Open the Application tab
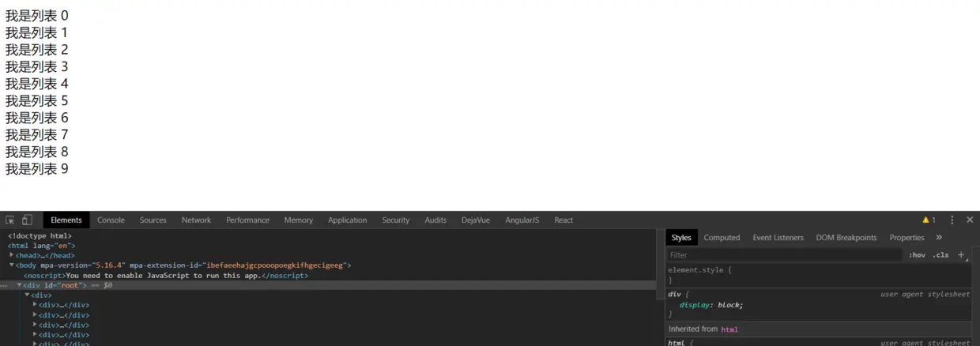The image size is (980, 346). point(348,220)
